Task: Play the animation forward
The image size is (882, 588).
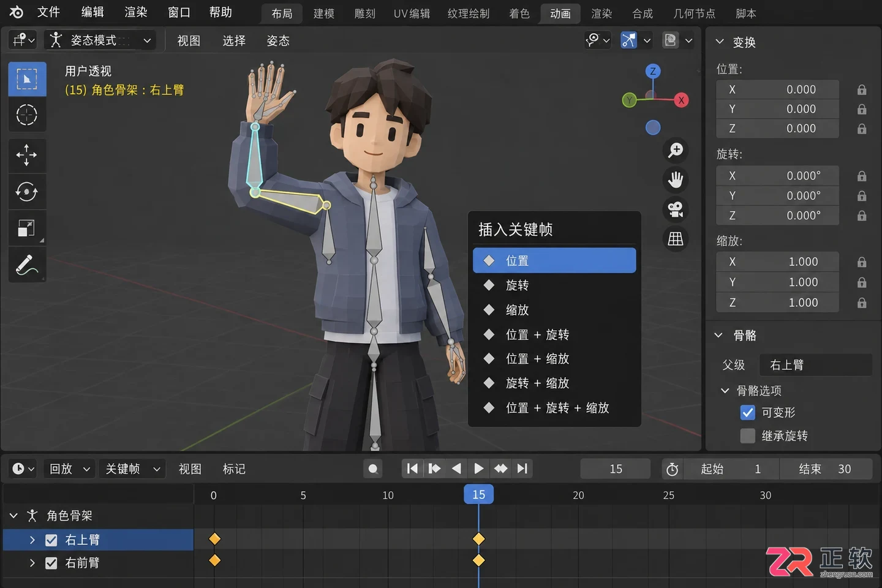Action: [x=478, y=469]
